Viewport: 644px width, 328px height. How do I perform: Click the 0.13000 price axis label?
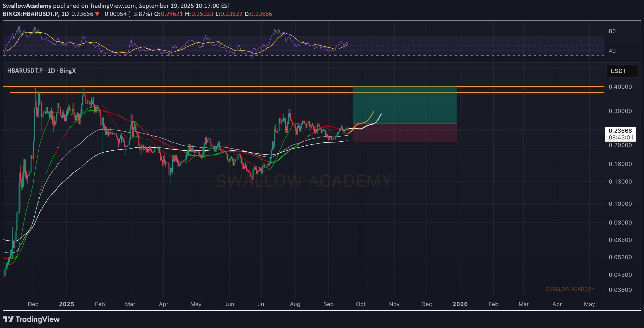pos(620,181)
